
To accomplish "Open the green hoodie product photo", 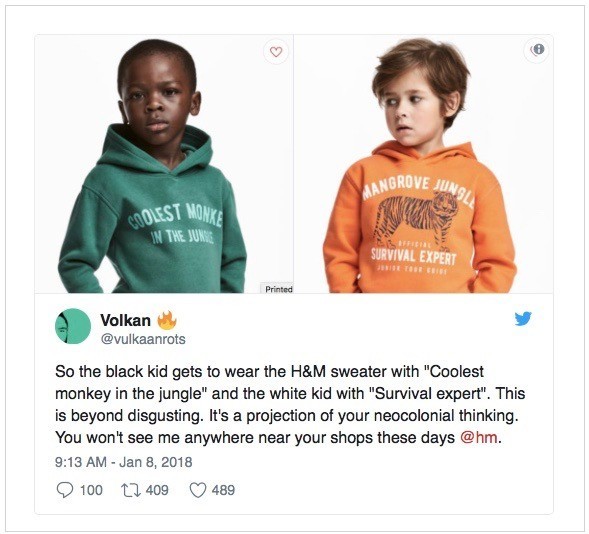I will point(164,164).
